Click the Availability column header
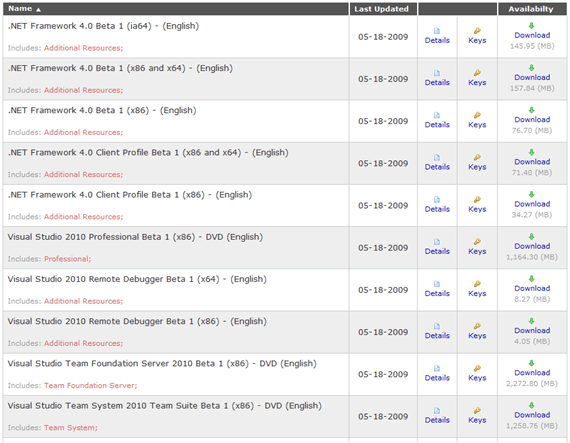 pyautogui.click(x=531, y=9)
